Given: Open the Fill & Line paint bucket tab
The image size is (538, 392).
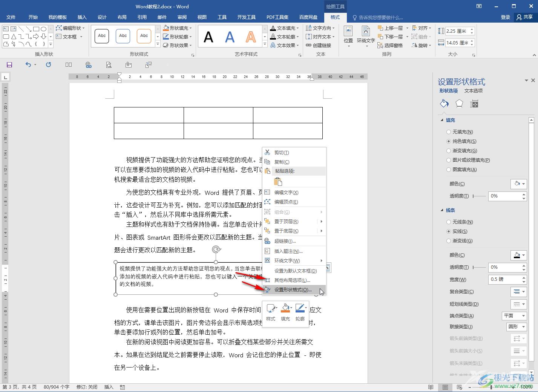Looking at the screenshot, I should coord(444,104).
